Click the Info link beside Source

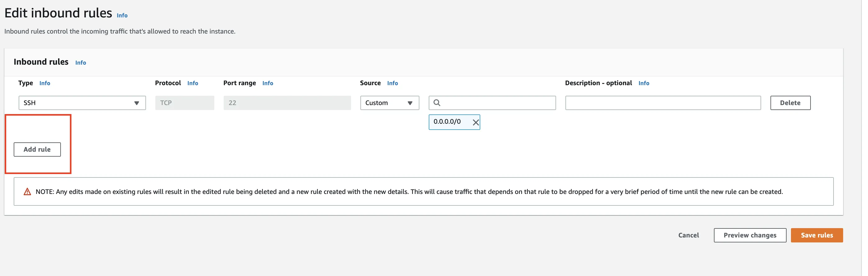[x=392, y=83]
